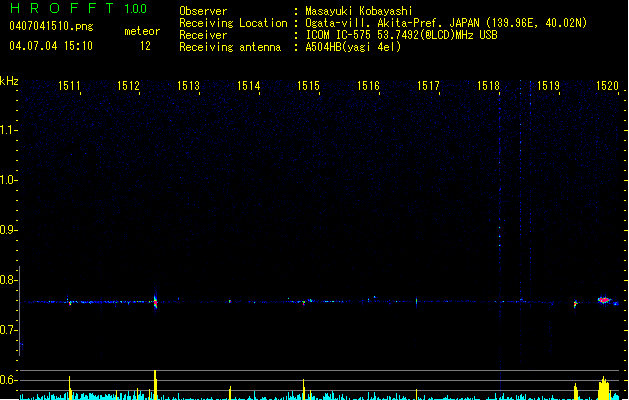
Task: Click the 1514 time marker
Action: (248, 86)
